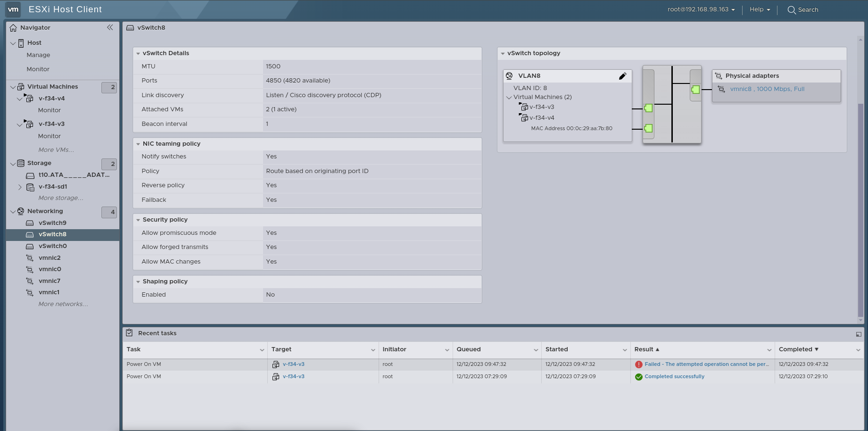Click the Virtual Machines count badge 2
The image size is (868, 431).
click(109, 87)
